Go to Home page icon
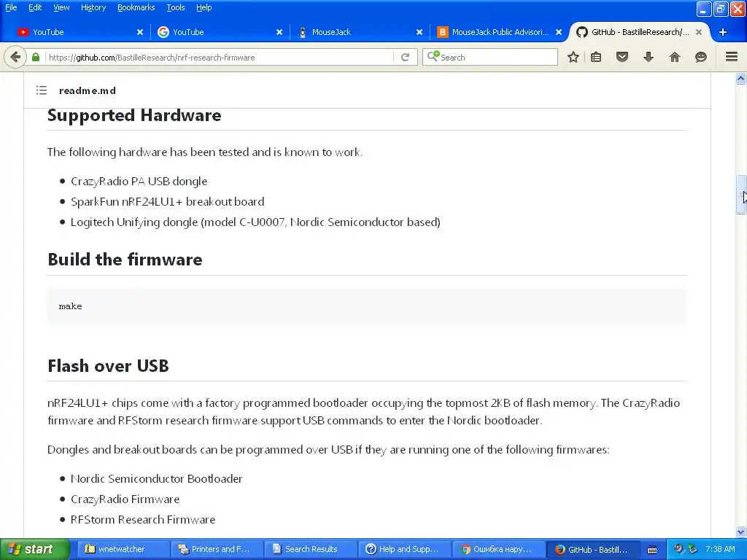 pyautogui.click(x=675, y=57)
